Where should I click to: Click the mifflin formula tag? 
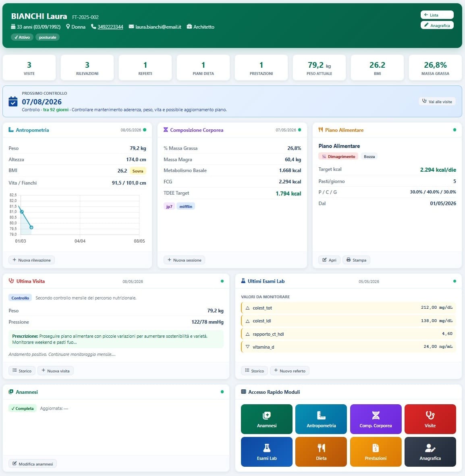point(186,206)
